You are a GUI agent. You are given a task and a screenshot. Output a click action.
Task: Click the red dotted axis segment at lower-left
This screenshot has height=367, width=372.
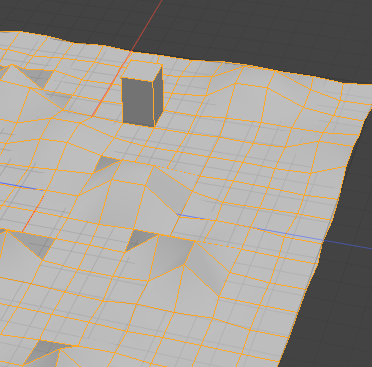tap(33, 214)
